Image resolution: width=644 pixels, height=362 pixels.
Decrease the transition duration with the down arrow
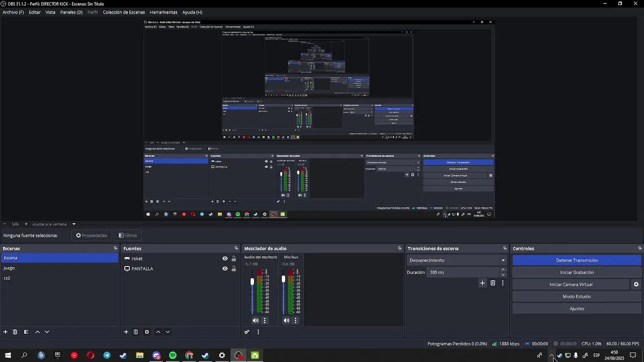tap(503, 275)
